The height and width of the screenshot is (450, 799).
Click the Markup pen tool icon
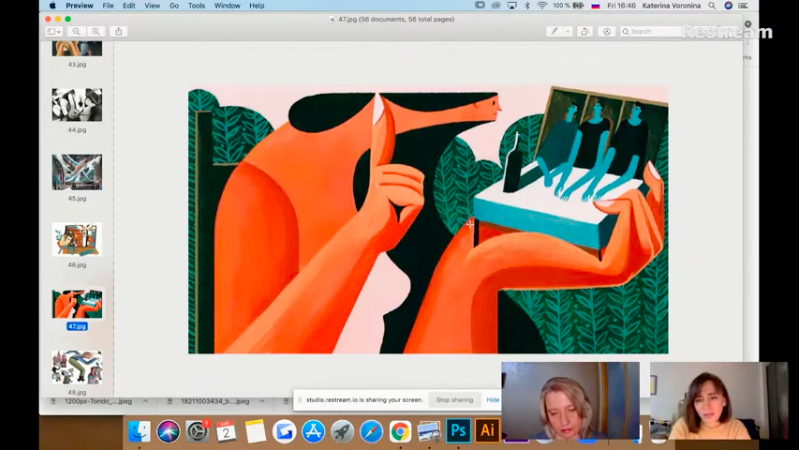554,32
